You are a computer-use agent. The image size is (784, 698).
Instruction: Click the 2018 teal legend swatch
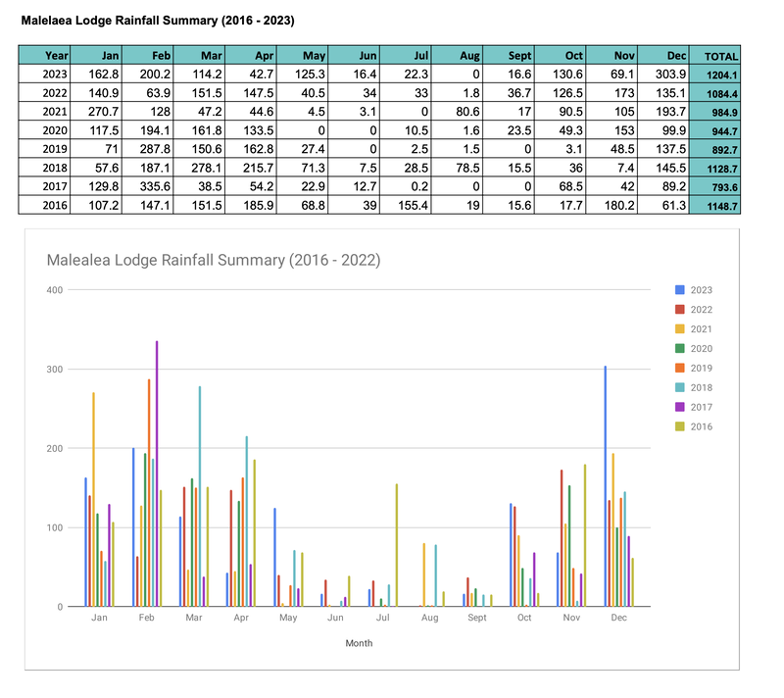(x=679, y=387)
